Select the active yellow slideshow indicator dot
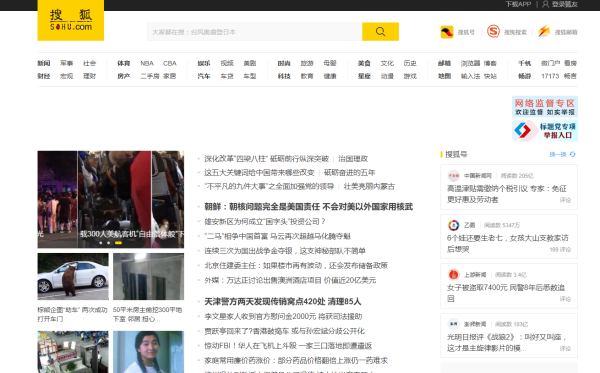This screenshot has height=373, width=600. coord(118,243)
